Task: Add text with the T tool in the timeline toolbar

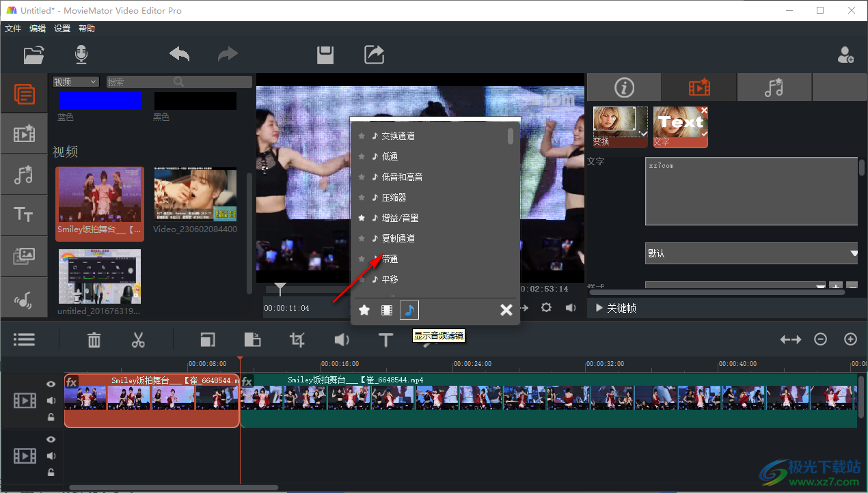Action: click(x=385, y=339)
